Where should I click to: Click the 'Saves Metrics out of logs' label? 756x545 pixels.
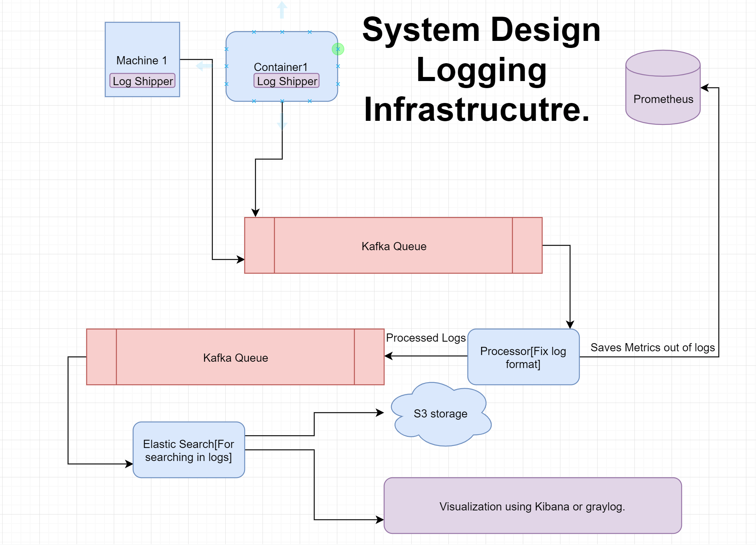(652, 348)
